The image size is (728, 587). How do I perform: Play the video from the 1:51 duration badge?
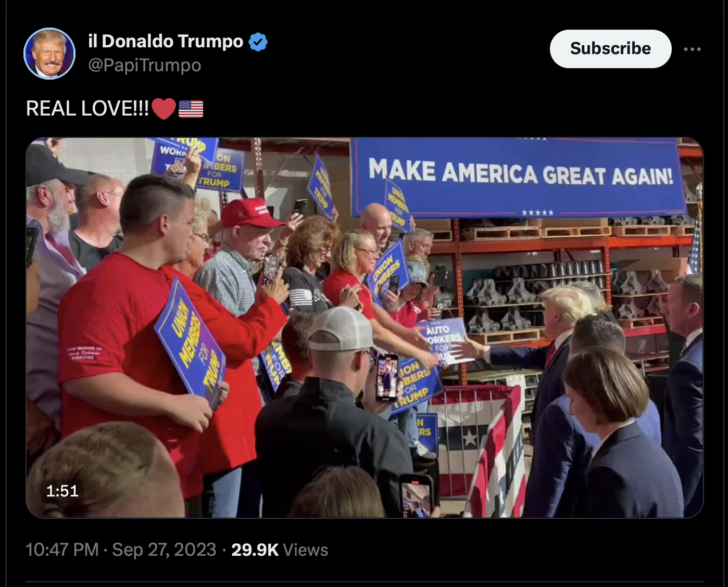[x=62, y=491]
